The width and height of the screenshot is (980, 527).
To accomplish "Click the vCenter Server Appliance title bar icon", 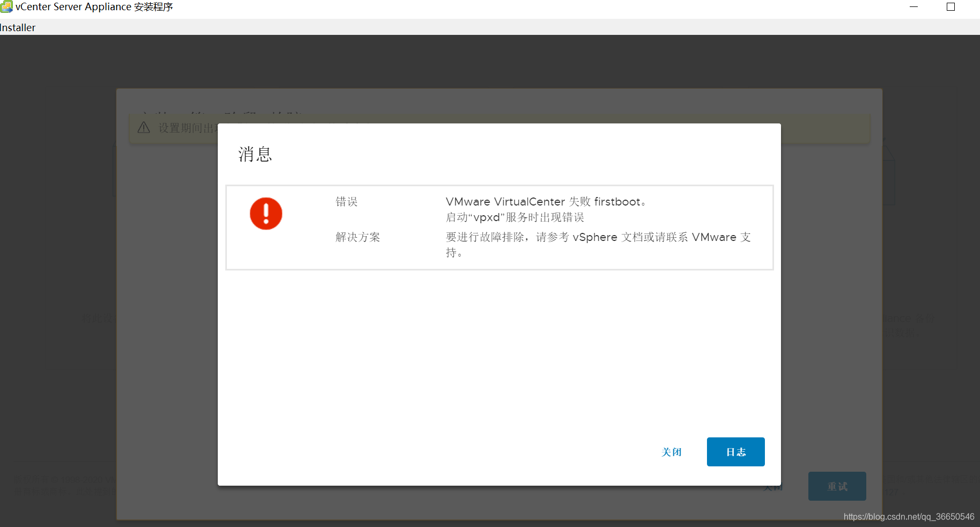I will 6,7.
